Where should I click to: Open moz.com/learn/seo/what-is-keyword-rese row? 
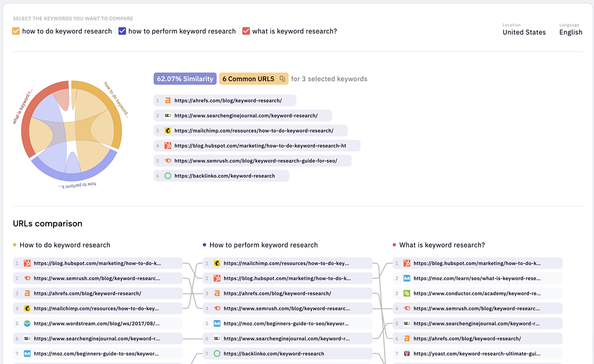(x=477, y=278)
